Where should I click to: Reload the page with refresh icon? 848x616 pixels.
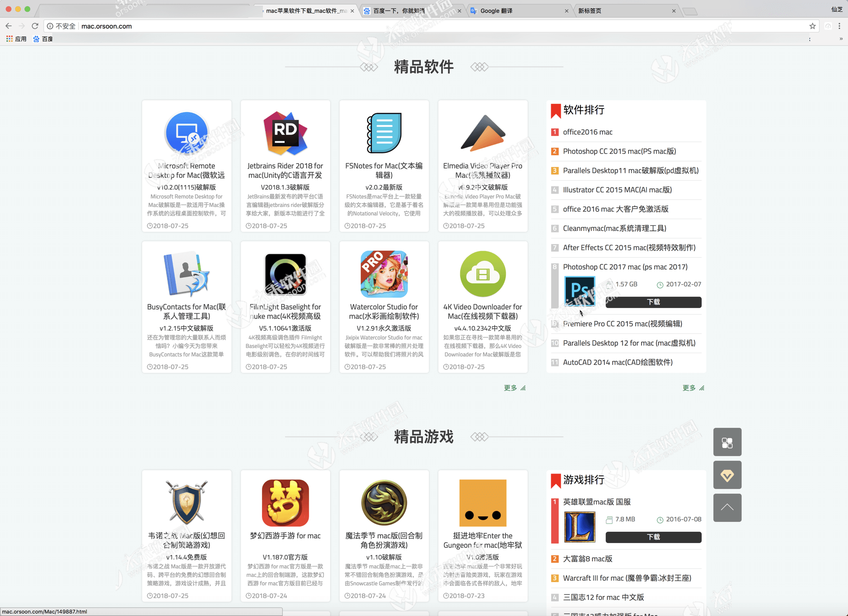pyautogui.click(x=35, y=26)
